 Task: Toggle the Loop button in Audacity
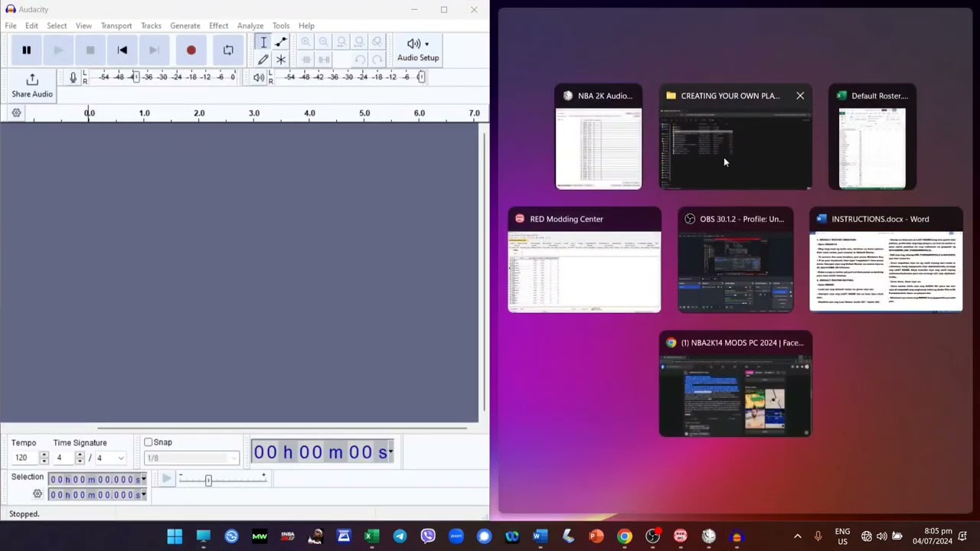(x=228, y=51)
